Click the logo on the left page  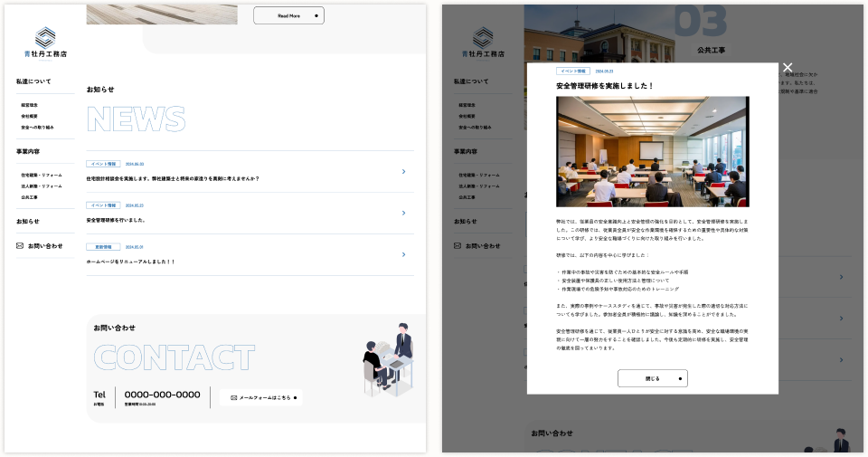45,42
